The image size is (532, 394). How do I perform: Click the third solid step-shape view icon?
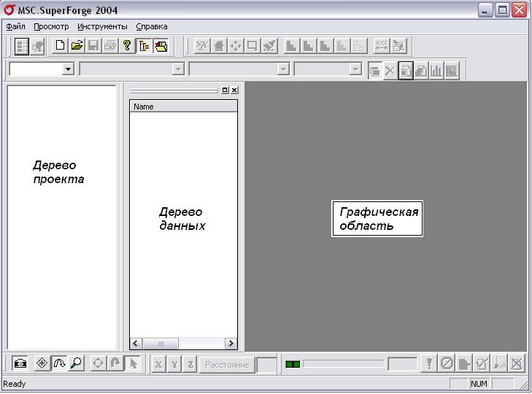[x=325, y=46]
